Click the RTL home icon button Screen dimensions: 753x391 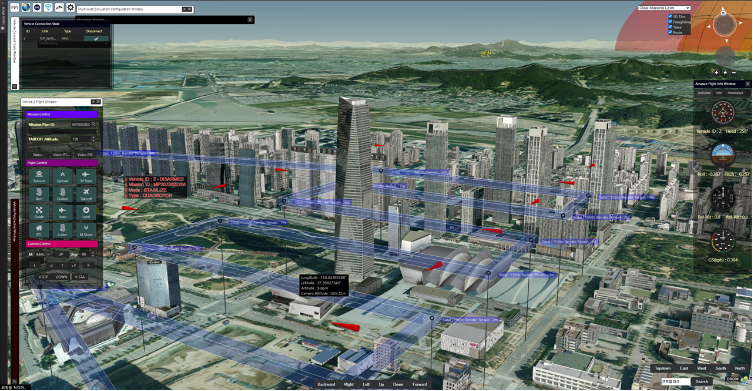[x=39, y=230]
